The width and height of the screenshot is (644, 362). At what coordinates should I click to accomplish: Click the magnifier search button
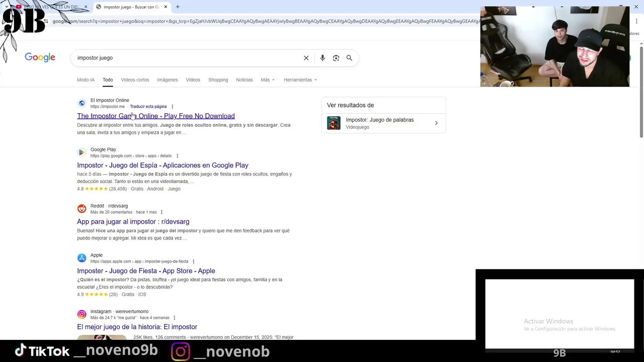349,58
